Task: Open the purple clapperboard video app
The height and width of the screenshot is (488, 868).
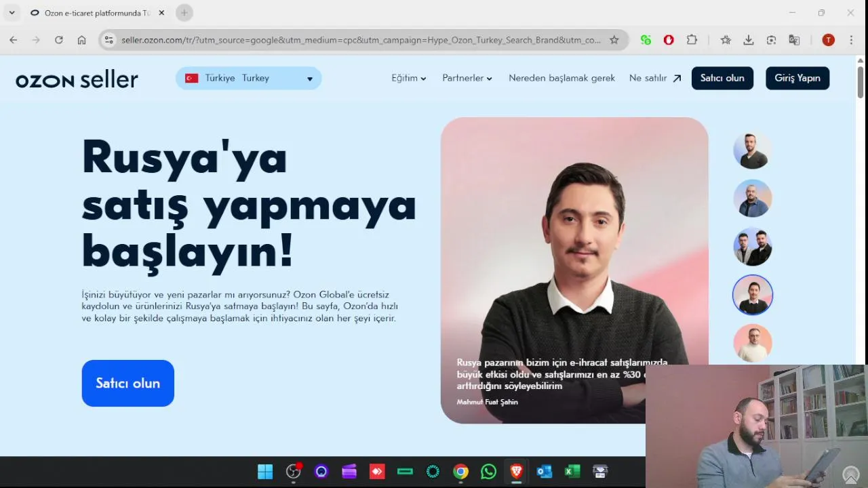Action: click(x=349, y=472)
